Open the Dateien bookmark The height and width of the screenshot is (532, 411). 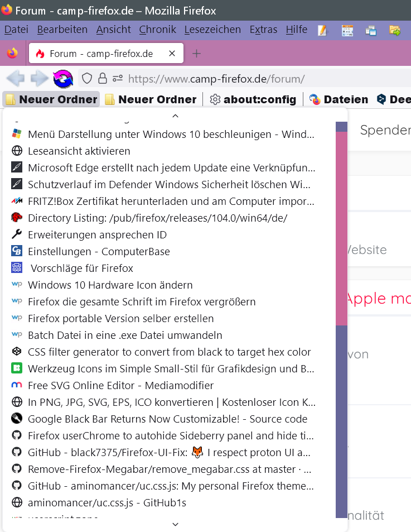339,99
